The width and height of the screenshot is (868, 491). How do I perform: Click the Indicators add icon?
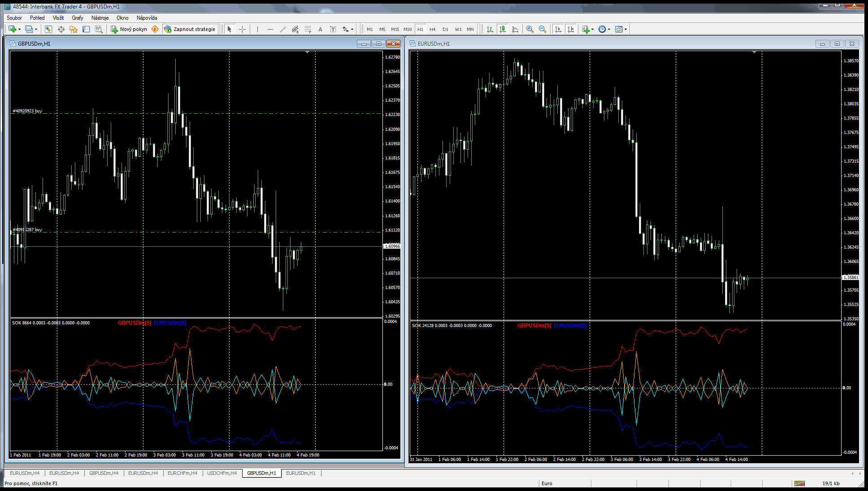(586, 29)
